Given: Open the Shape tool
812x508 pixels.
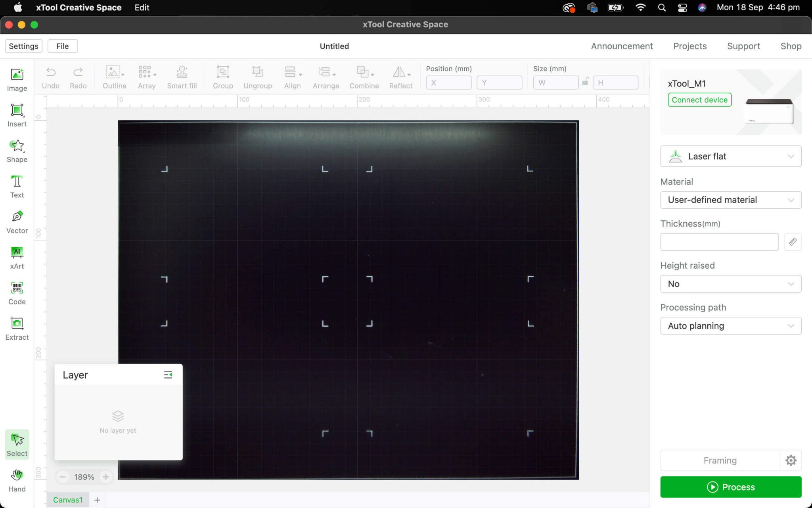Looking at the screenshot, I should click(x=17, y=151).
